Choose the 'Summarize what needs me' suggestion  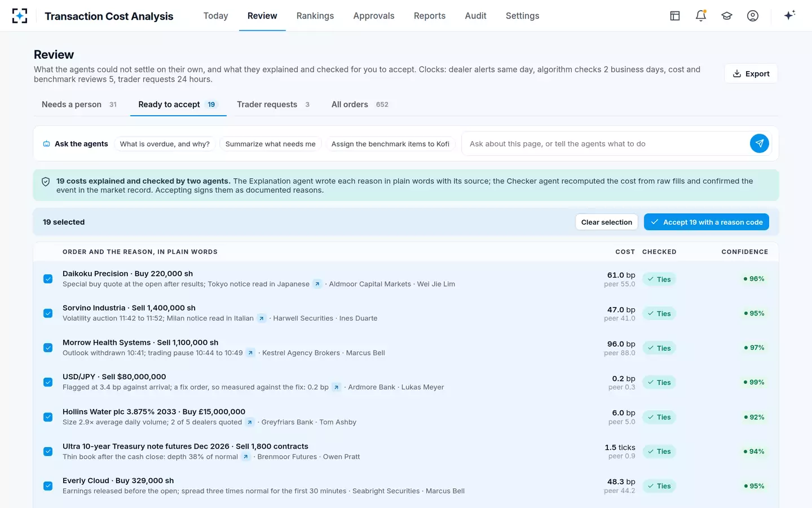click(x=271, y=144)
